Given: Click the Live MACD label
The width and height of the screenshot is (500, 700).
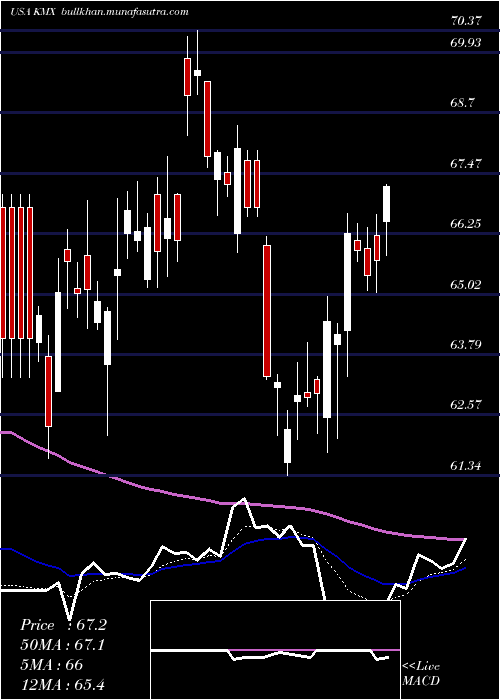Looking at the screenshot, I should point(421,674).
